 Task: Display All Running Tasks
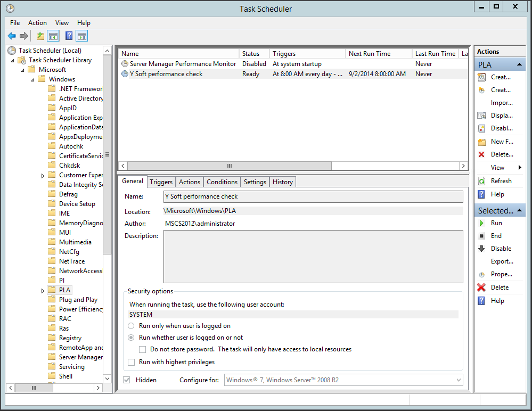pyautogui.click(x=501, y=115)
